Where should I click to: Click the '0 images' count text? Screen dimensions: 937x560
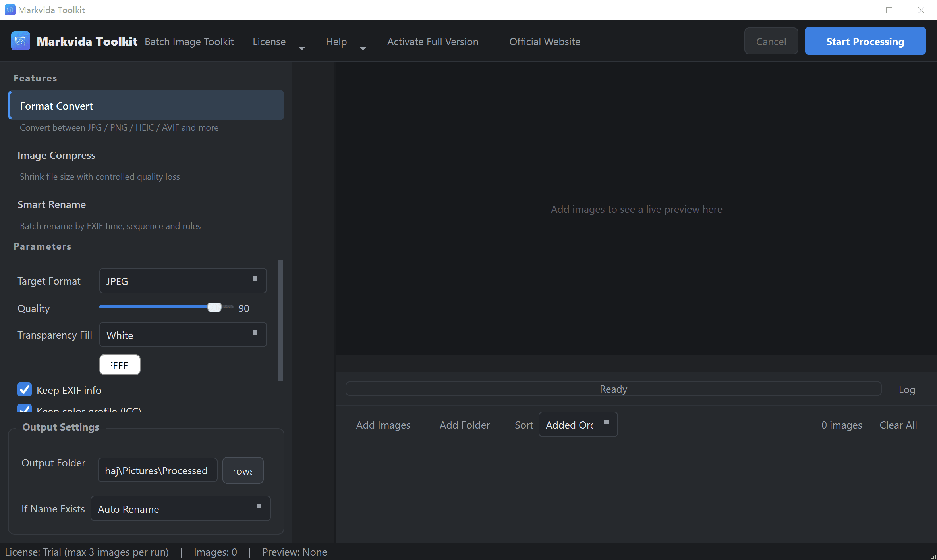pyautogui.click(x=841, y=425)
